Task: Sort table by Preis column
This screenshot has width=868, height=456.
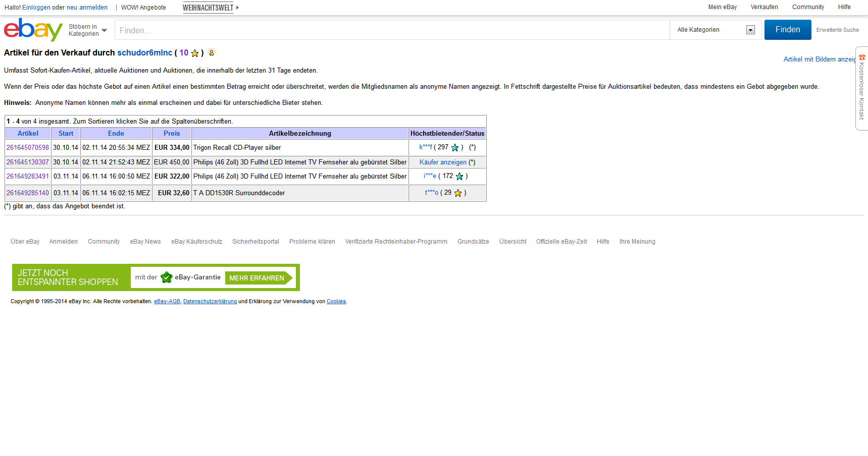Action: pos(172,134)
